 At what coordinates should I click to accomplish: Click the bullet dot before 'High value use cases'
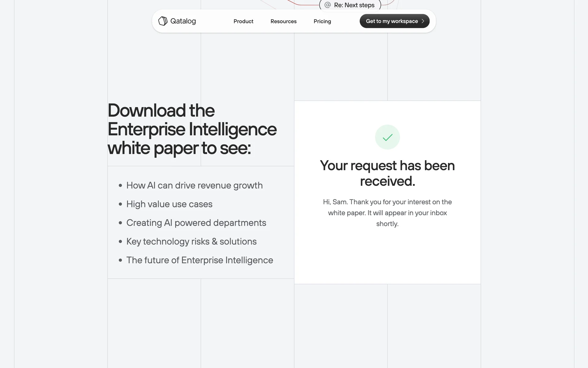120,204
